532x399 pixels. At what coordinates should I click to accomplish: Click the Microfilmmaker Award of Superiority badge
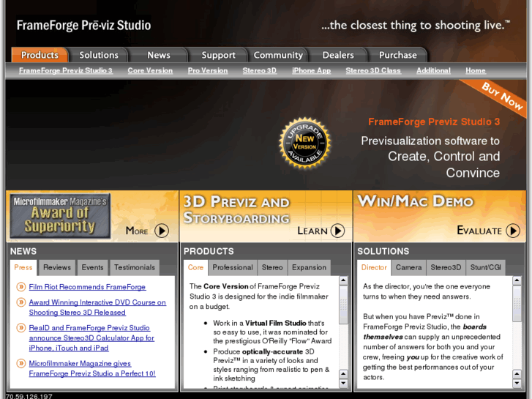tap(60, 216)
